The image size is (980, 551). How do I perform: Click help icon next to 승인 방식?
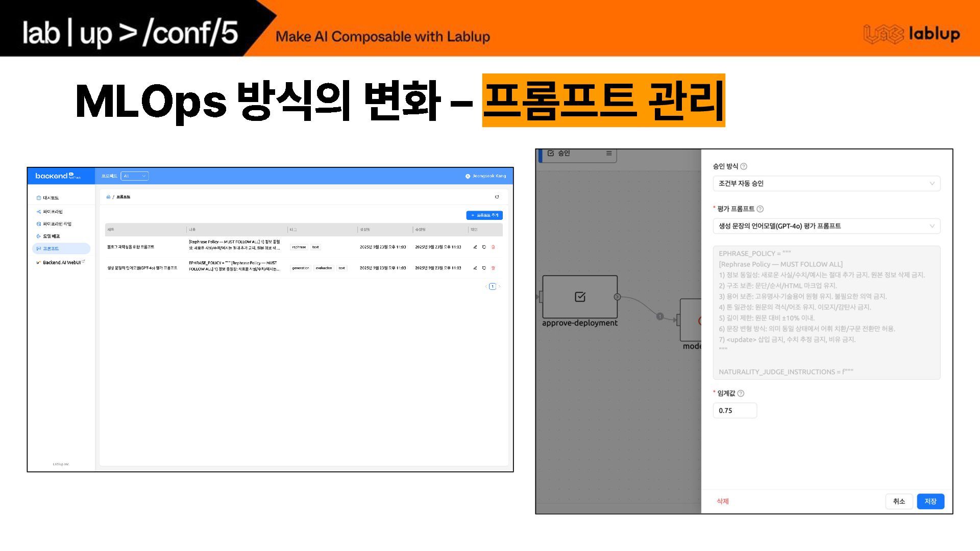[744, 166]
